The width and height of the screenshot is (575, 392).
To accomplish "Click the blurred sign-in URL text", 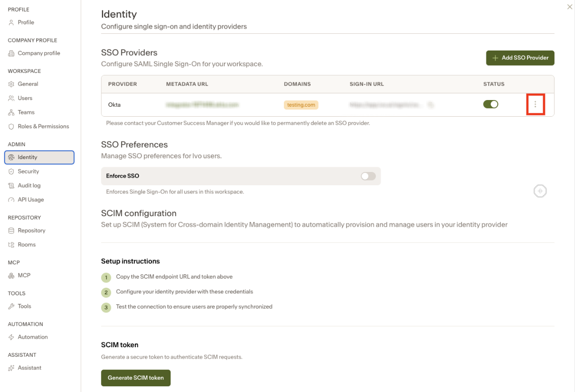I will 385,104.
